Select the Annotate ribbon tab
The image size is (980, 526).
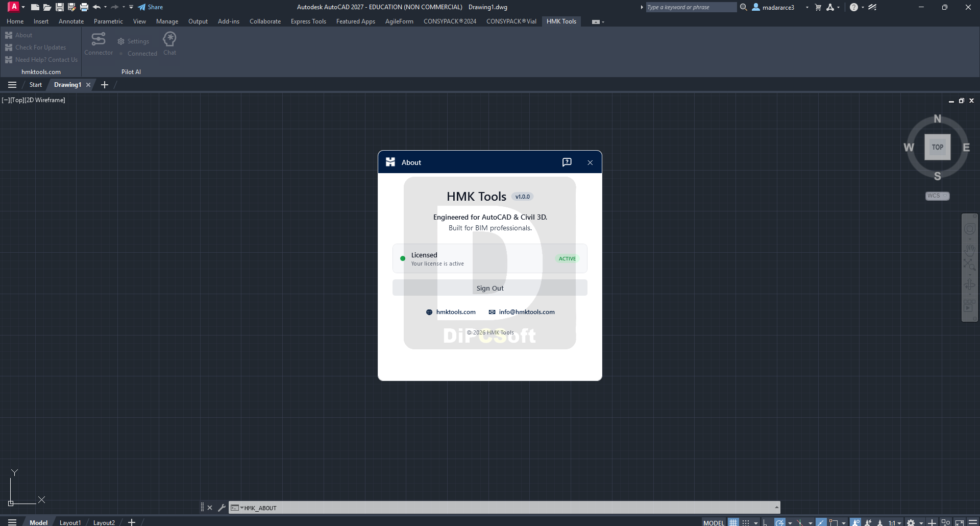[x=71, y=21]
